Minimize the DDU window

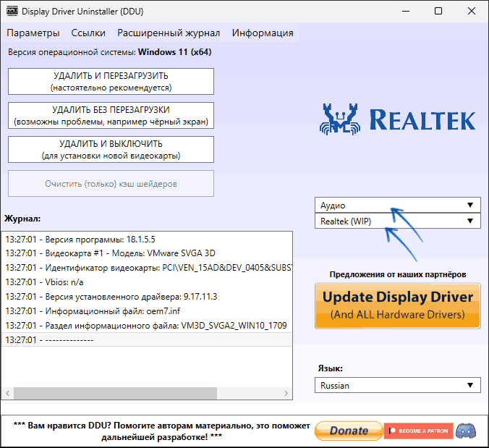(x=406, y=12)
